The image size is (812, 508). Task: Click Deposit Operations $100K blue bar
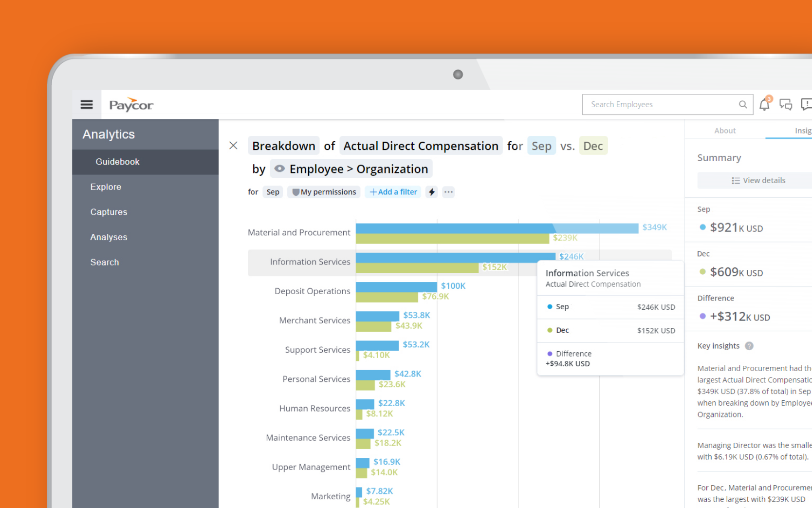click(396, 286)
